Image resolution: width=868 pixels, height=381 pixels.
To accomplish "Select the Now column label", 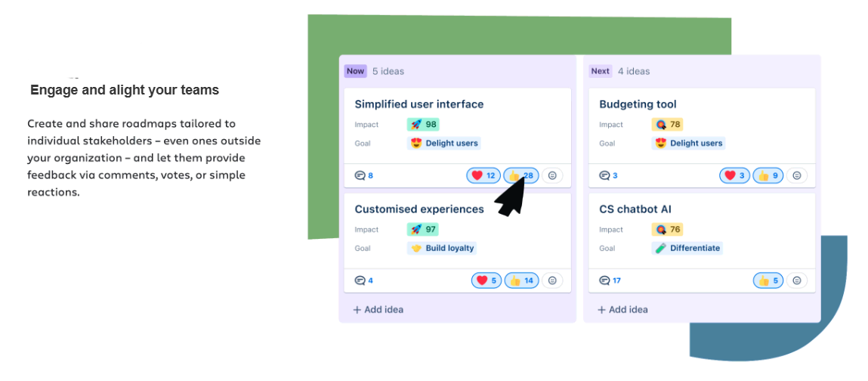I will (x=355, y=71).
